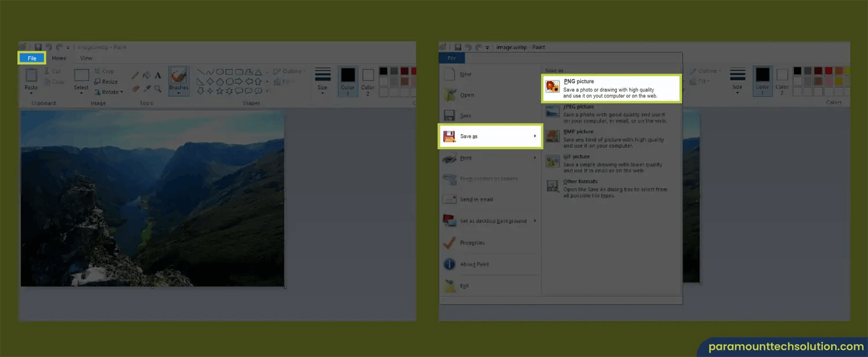The height and width of the screenshot is (357, 868).
Task: Select the Line shape in Shapes gallery
Action: [x=200, y=72]
